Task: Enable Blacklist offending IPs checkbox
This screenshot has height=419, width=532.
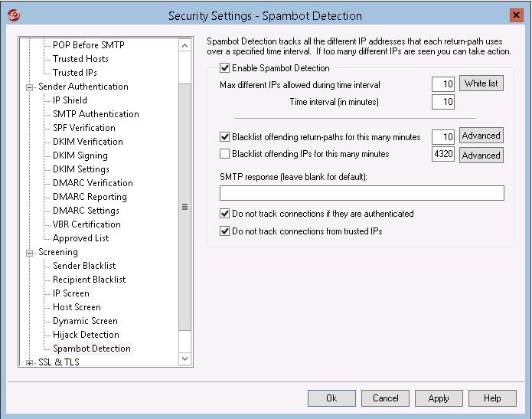Action: point(224,154)
